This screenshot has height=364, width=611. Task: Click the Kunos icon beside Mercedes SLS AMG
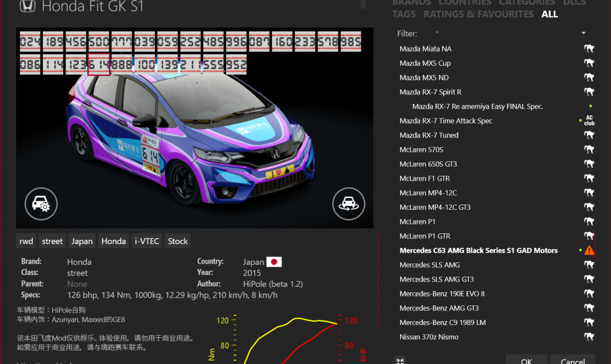click(x=589, y=265)
